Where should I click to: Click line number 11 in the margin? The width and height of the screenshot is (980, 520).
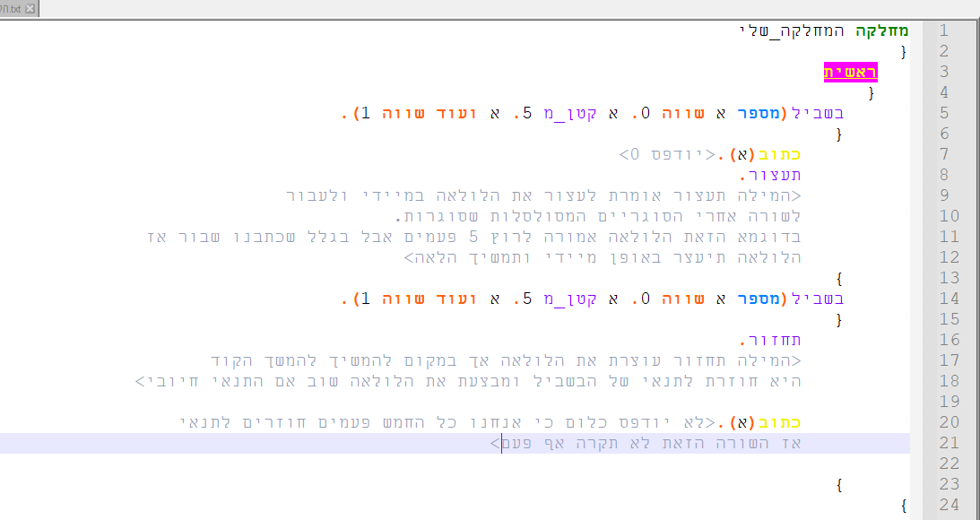tap(949, 237)
